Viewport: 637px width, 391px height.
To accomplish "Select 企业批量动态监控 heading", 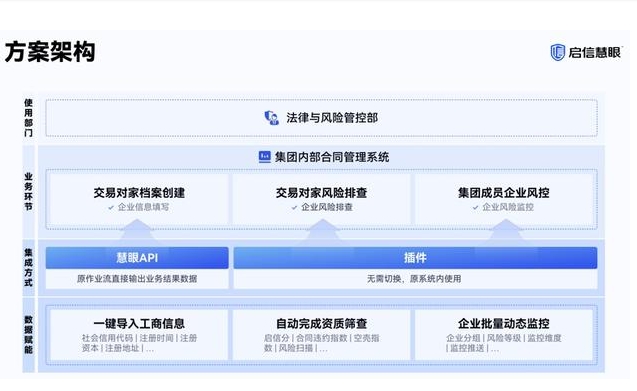I will (504, 324).
